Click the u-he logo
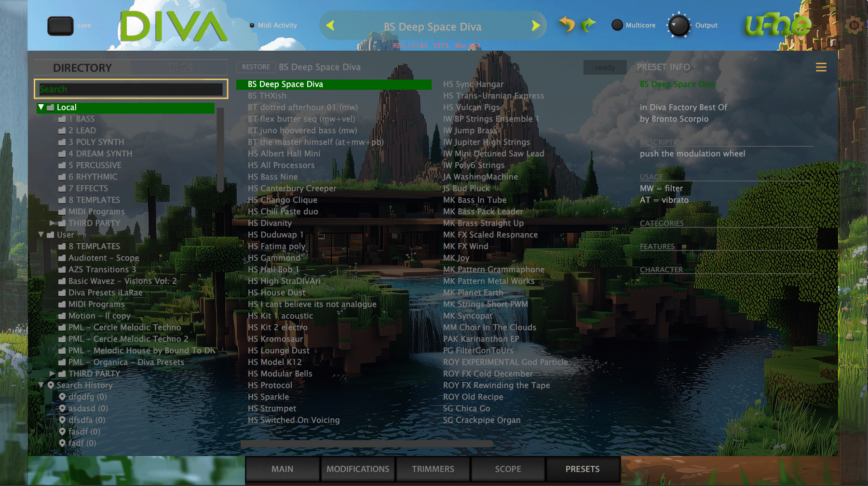The width and height of the screenshot is (868, 486). [777, 25]
